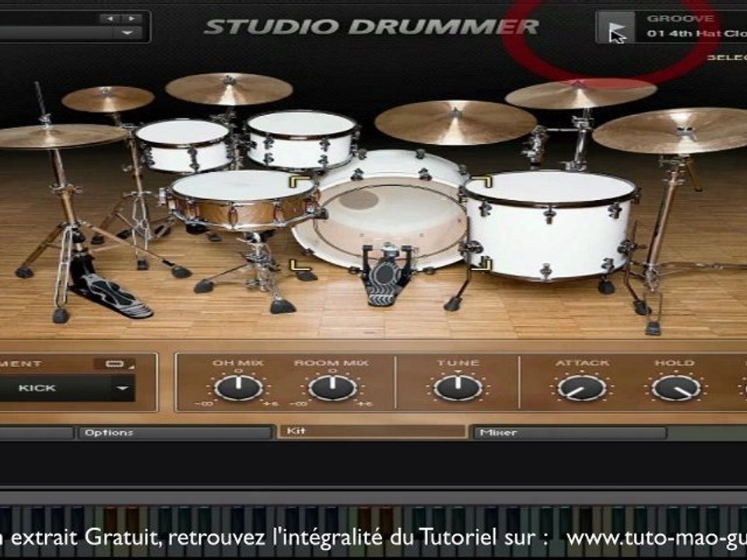Adjust the HOLD knob
The width and height of the screenshot is (747, 560).
coord(675,387)
